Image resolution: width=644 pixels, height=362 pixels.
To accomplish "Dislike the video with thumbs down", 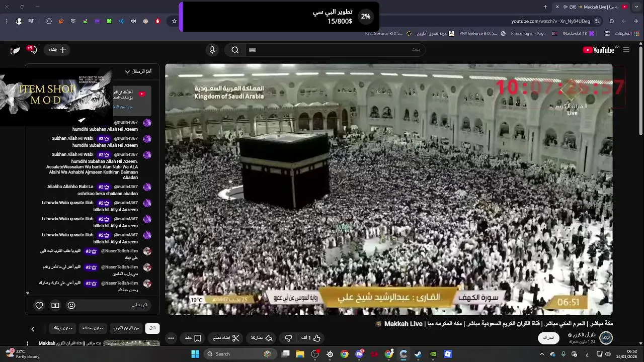I will pos(288,338).
